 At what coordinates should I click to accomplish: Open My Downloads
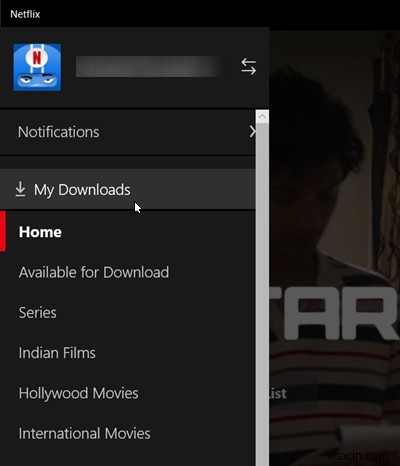128,189
